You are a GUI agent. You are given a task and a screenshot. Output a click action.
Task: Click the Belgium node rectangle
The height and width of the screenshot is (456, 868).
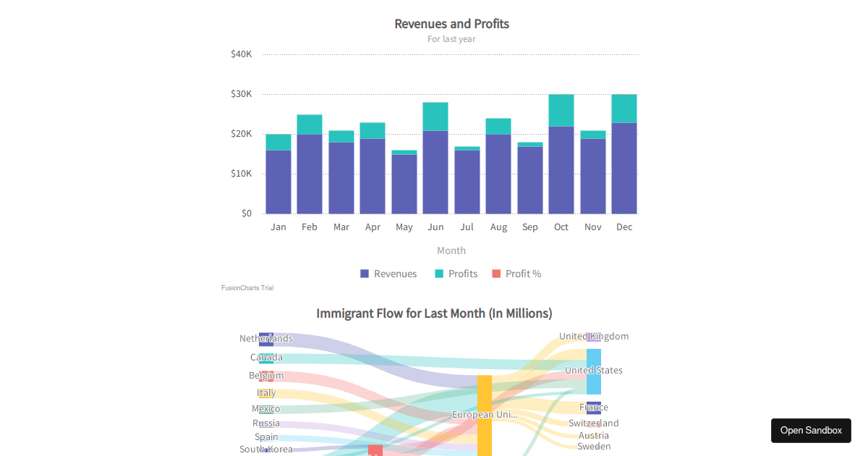(x=266, y=375)
